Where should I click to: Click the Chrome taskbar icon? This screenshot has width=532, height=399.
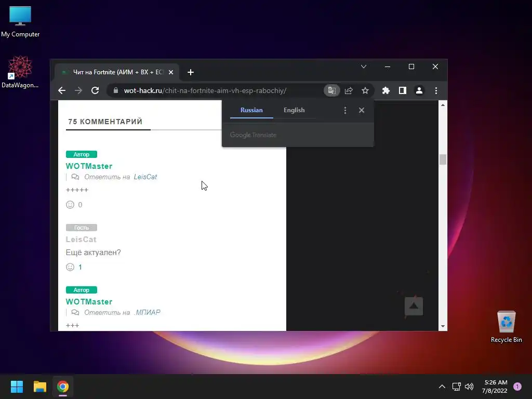(63, 387)
